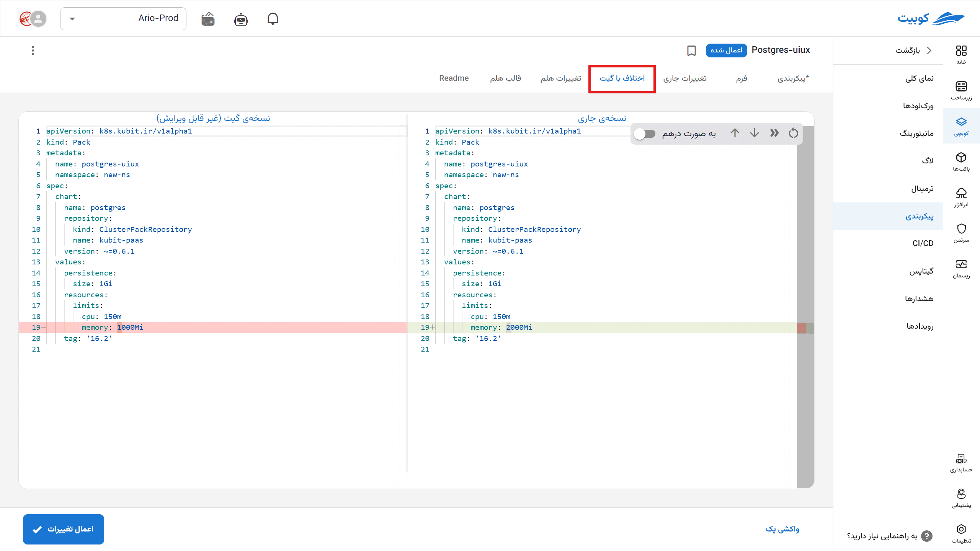The height and width of the screenshot is (551, 980).
Task: Open the wallet icon in header
Action: 208,18
